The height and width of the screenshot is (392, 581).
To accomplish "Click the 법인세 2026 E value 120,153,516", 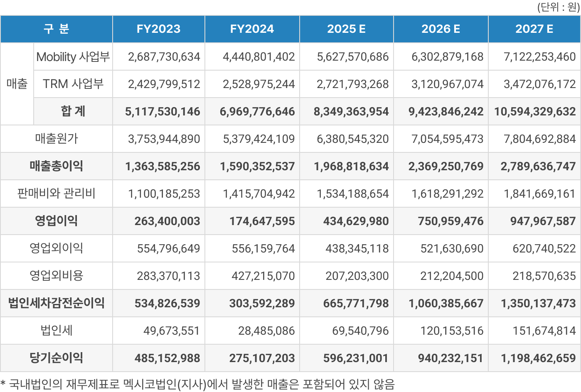I will click(452, 331).
